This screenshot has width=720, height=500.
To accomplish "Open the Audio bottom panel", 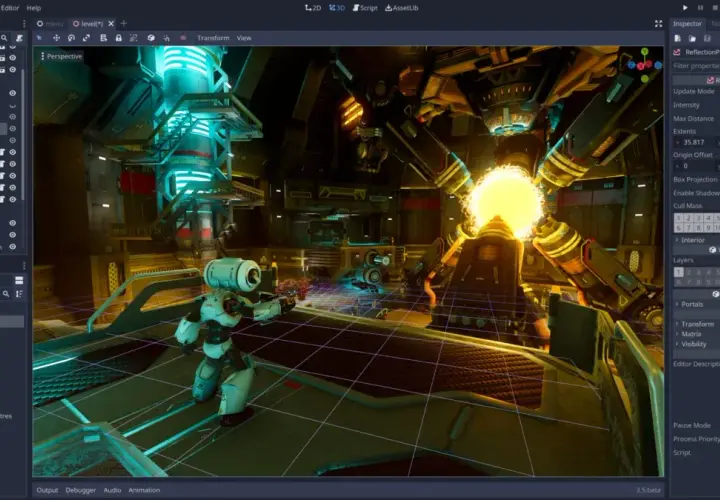I will tap(112, 490).
